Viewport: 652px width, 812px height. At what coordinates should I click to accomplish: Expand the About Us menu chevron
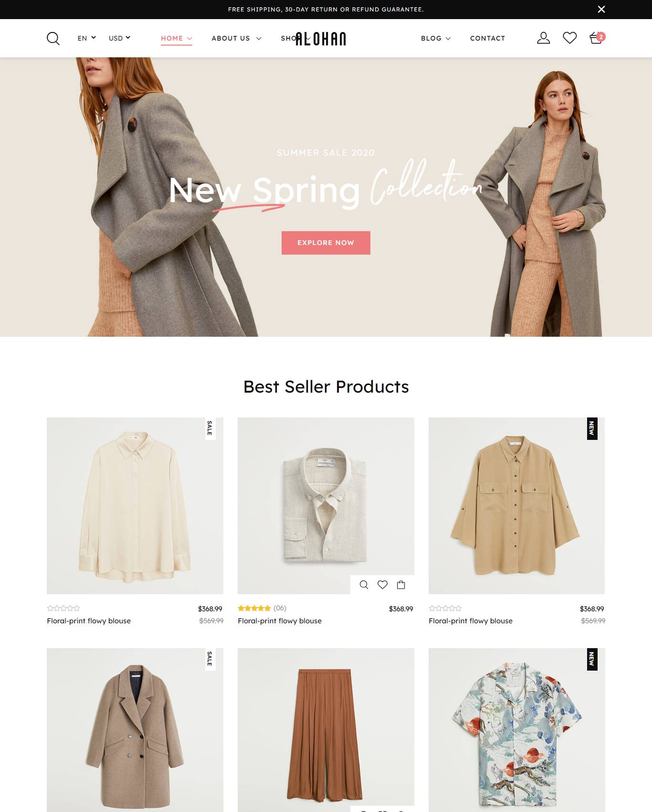[259, 38]
